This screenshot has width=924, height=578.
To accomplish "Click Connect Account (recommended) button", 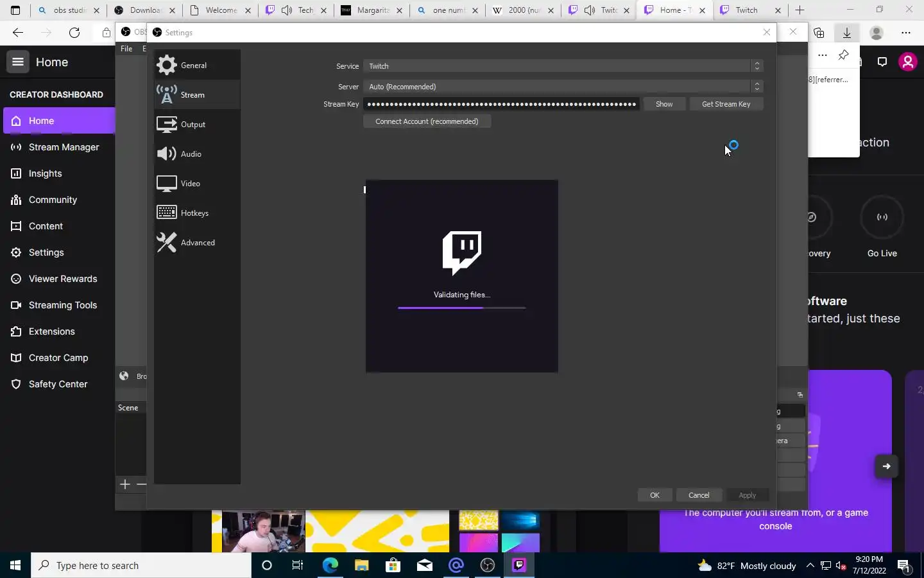I will pyautogui.click(x=427, y=121).
